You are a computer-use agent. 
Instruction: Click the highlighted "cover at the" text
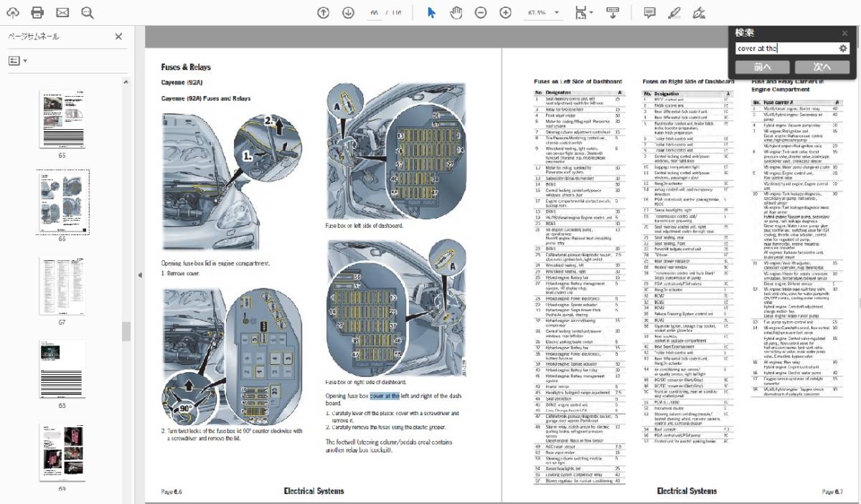(385, 395)
